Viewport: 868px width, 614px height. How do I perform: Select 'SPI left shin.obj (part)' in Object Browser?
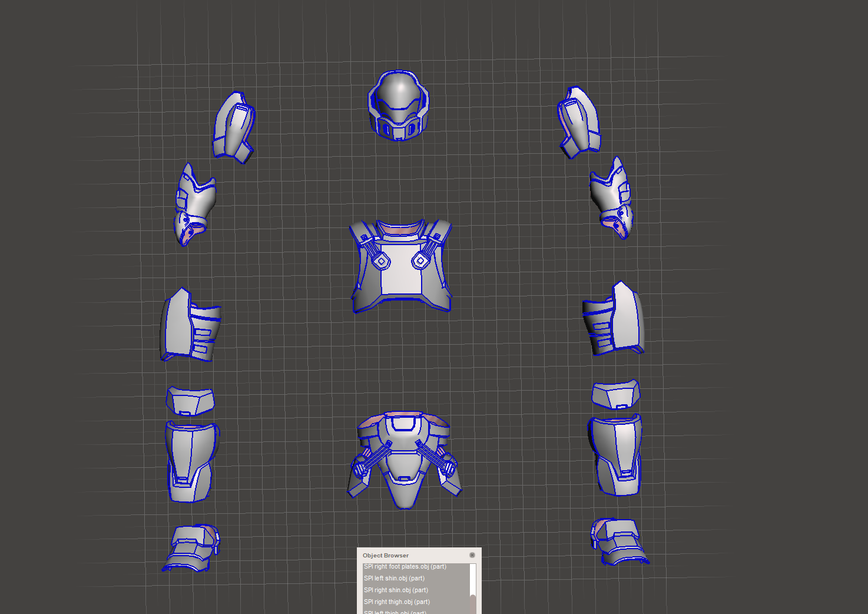click(x=415, y=578)
